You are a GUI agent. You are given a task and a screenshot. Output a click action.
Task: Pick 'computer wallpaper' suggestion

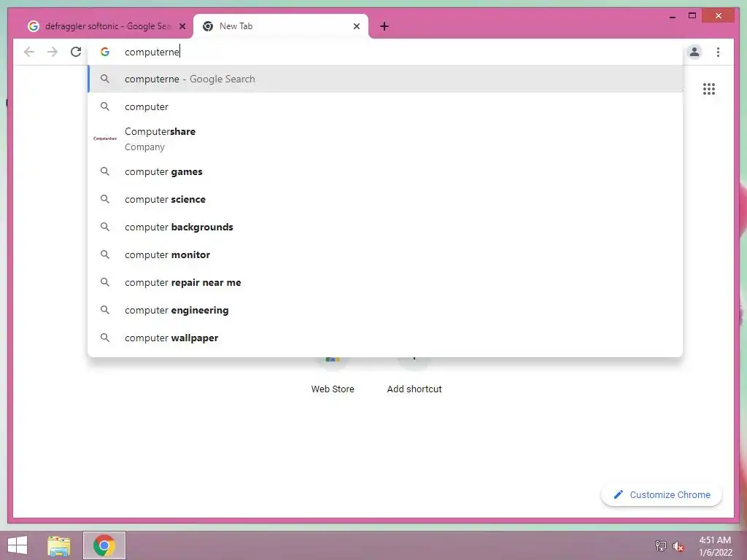tap(385, 338)
